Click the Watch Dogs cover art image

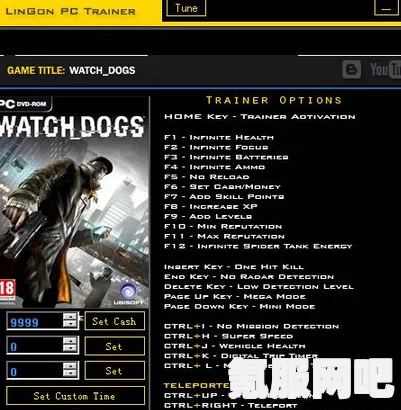[74, 202]
